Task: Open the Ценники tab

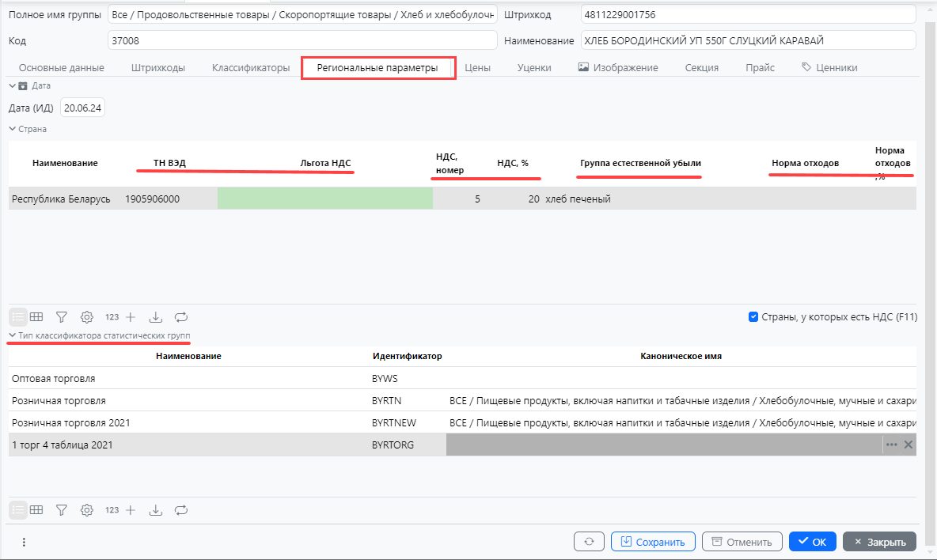Action: [829, 68]
